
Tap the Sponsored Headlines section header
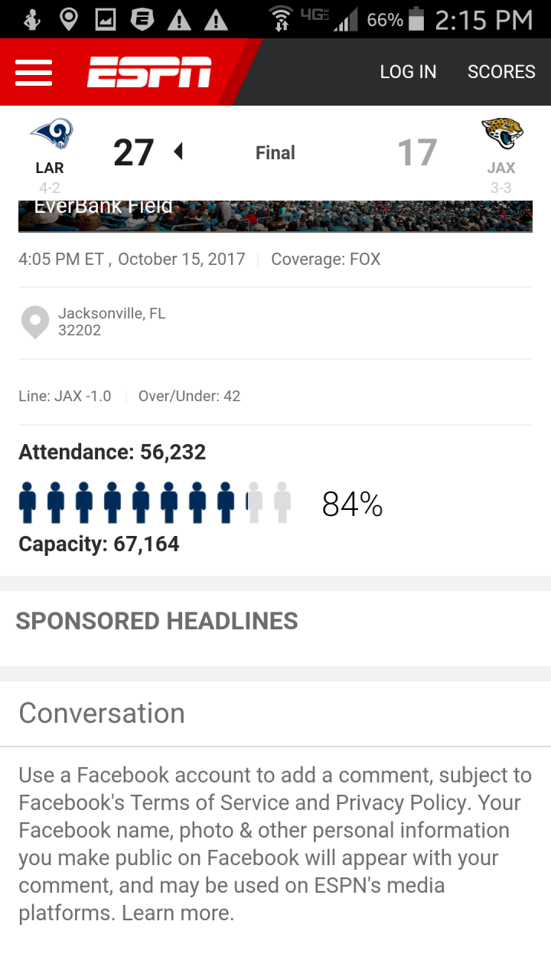pos(157,621)
